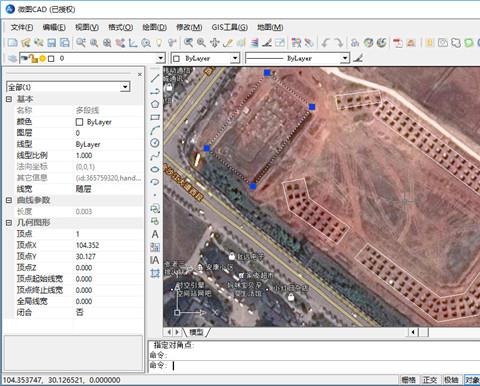Collapse the 曲线参数 property group
This screenshot has width=480, height=386.
pos(9,200)
